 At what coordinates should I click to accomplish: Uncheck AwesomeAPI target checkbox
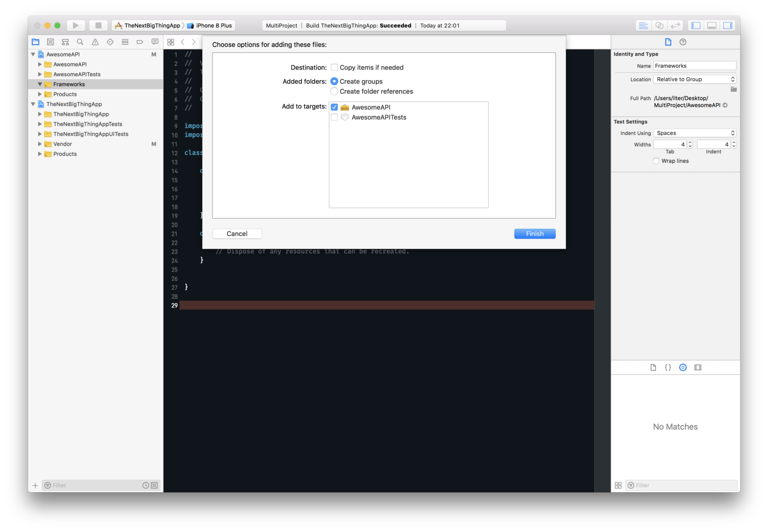pos(335,107)
